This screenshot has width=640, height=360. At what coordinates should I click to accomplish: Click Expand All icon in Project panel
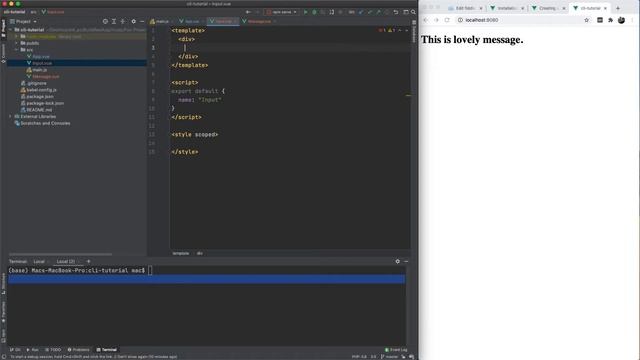click(114, 21)
